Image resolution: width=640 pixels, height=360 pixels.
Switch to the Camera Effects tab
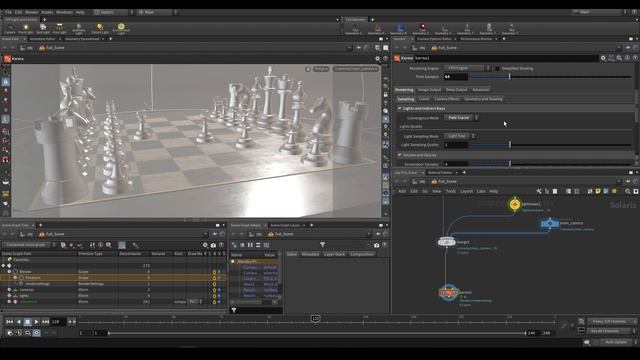447,99
